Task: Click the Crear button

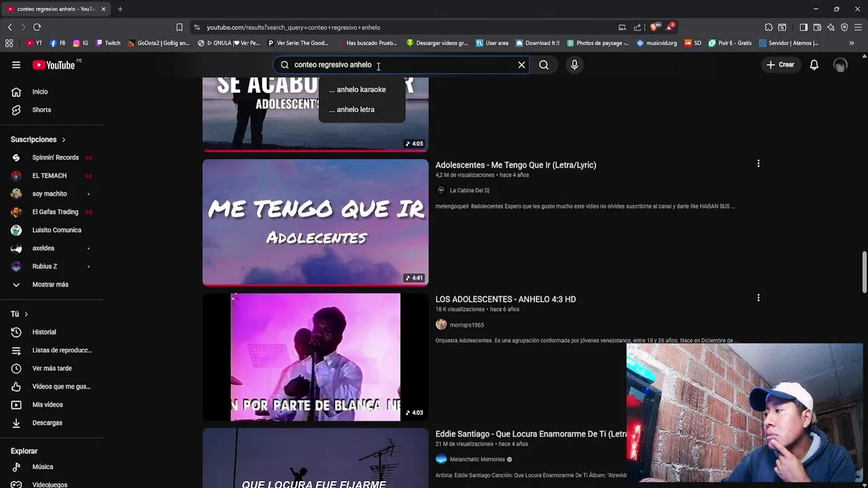Action: click(x=780, y=64)
